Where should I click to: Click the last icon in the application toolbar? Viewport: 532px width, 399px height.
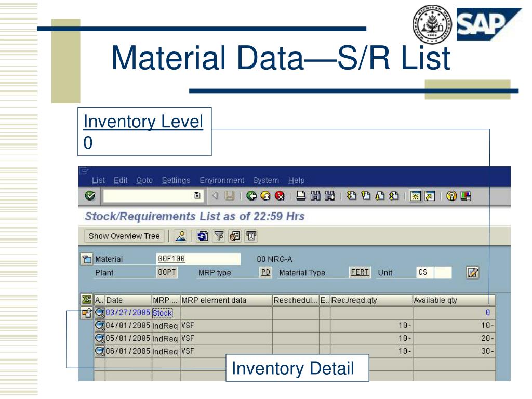(251, 236)
